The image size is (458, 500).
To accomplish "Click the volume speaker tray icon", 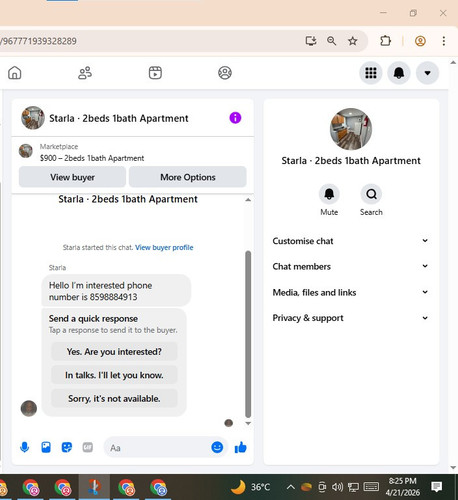I will tap(337, 487).
